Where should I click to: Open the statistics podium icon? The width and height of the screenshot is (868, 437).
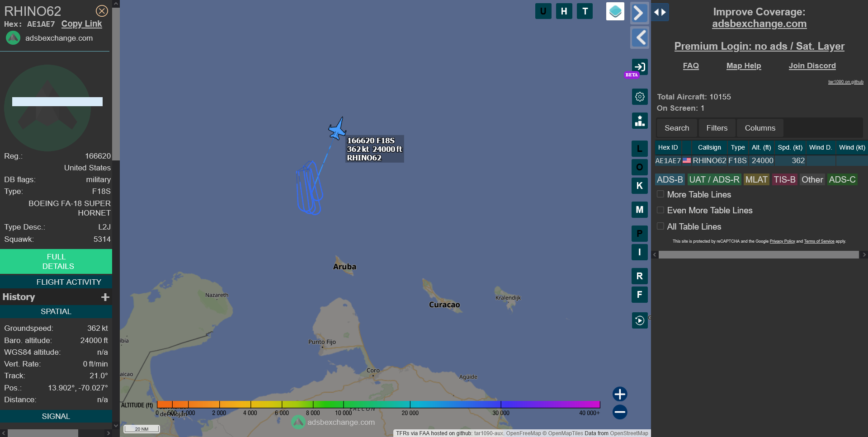point(639,121)
